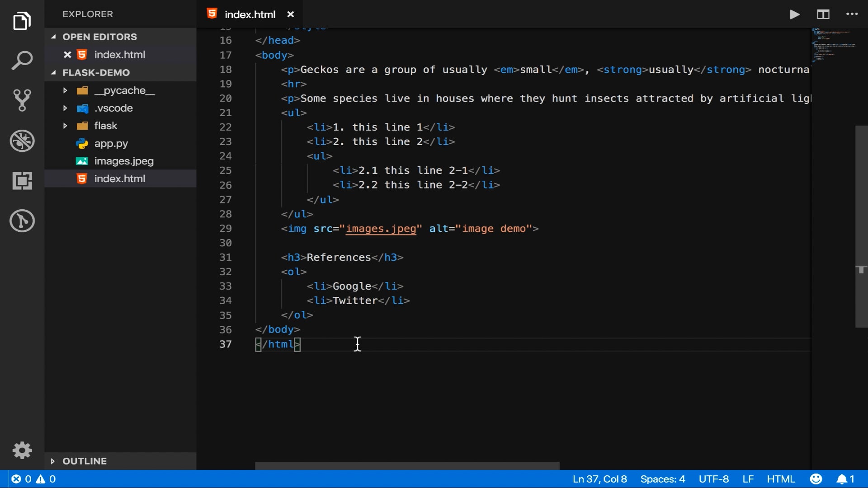Change language mode via HTML status item
This screenshot has height=488, width=868.
point(781,479)
